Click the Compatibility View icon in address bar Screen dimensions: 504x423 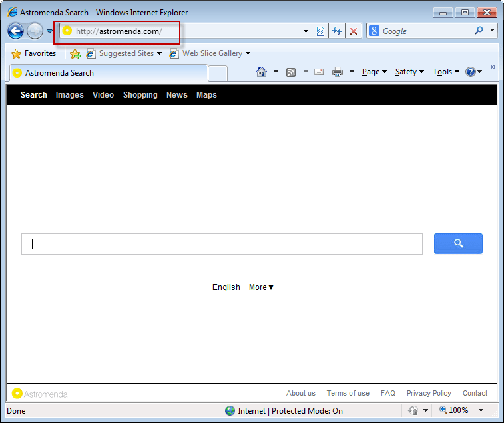point(321,31)
